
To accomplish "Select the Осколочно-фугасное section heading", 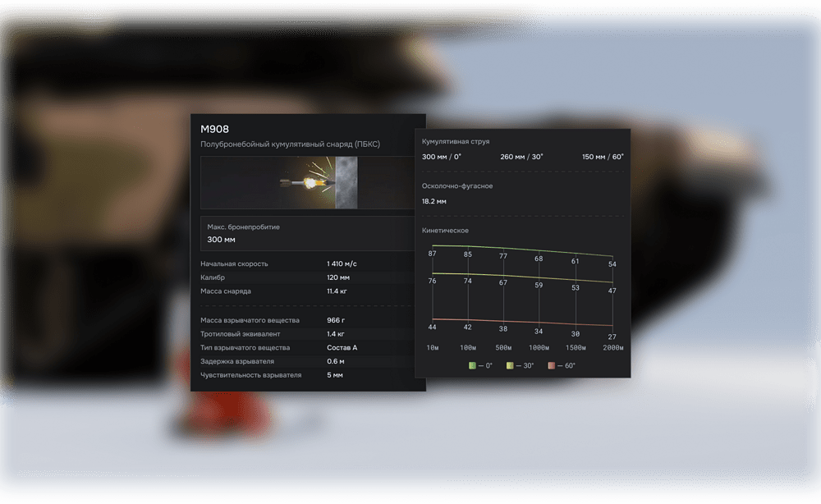I will [457, 186].
